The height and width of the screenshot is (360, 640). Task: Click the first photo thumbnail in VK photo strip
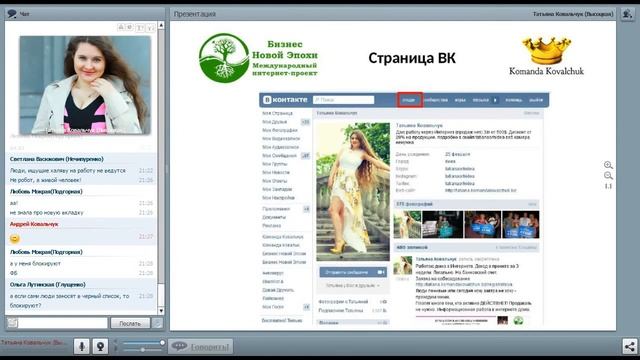coord(407,224)
